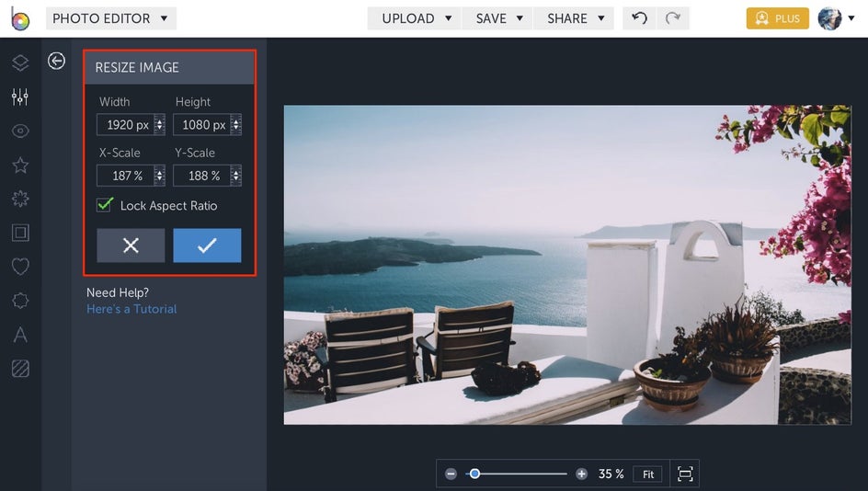Open the Layers panel icon
868x491 pixels.
pos(20,63)
